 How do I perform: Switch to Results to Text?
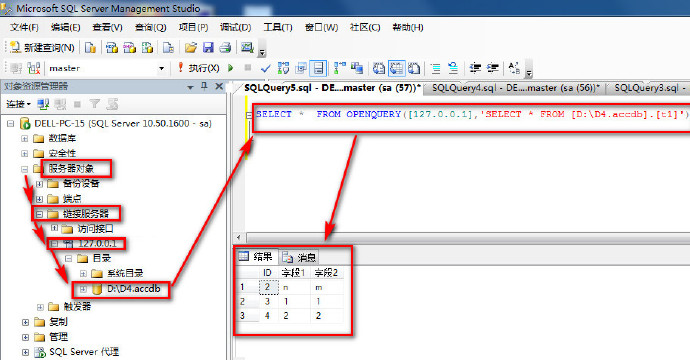pos(379,68)
